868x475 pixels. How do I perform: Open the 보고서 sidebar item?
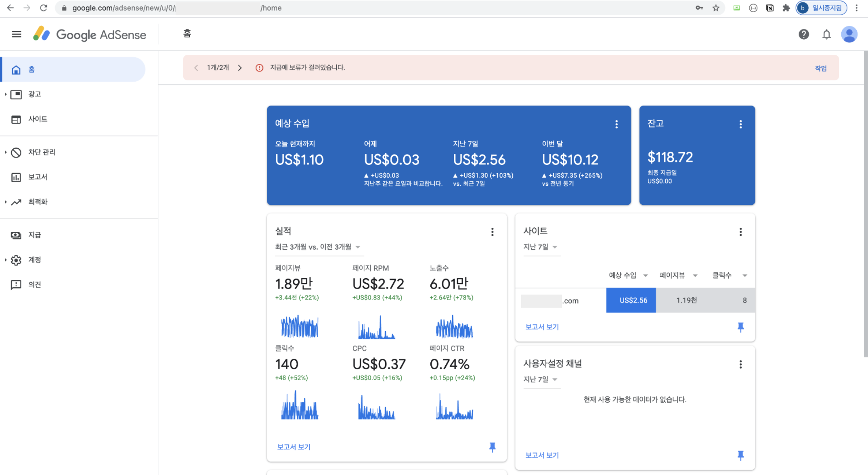click(38, 177)
